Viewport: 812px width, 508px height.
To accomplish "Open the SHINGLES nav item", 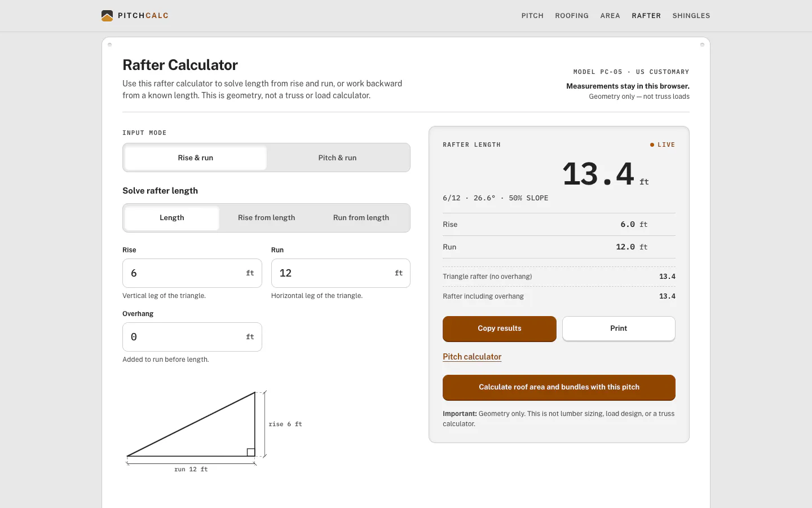I will pyautogui.click(x=691, y=16).
